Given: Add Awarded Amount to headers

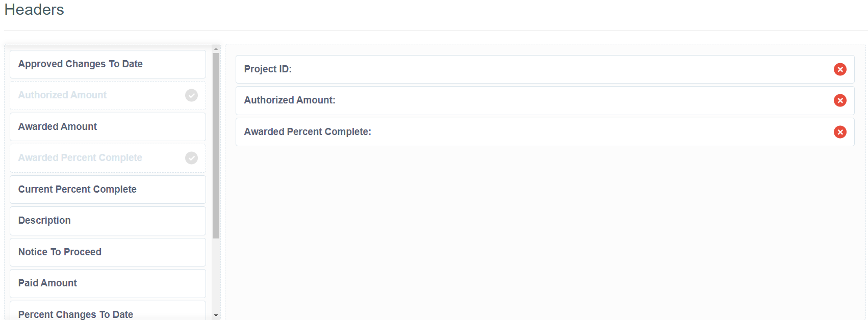Looking at the screenshot, I should click(x=108, y=127).
